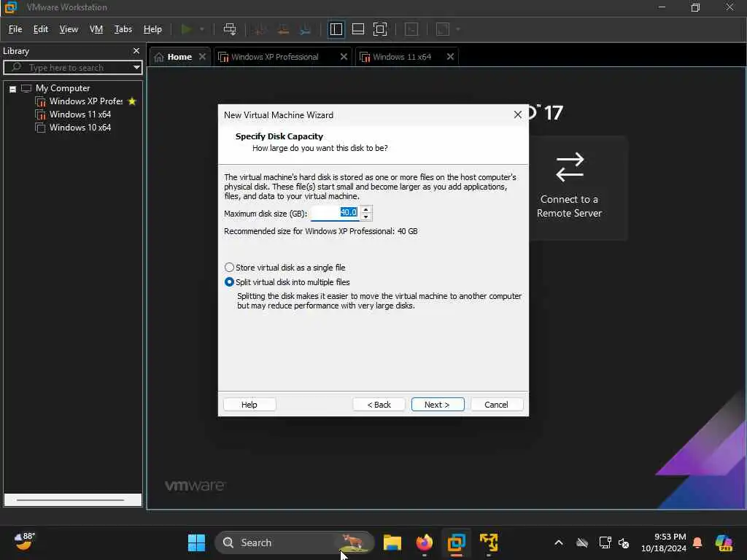The height and width of the screenshot is (560, 747).
Task: Open the clock and date flyout
Action: (664, 542)
